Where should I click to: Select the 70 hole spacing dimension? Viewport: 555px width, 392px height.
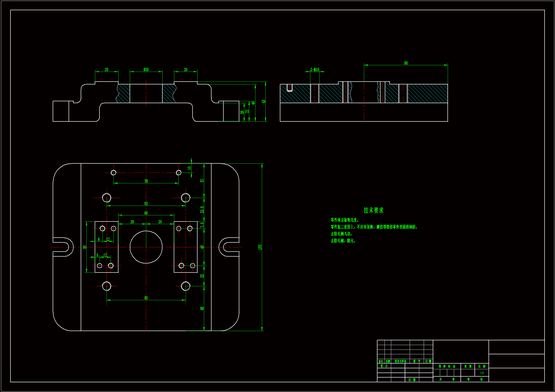coord(146,181)
